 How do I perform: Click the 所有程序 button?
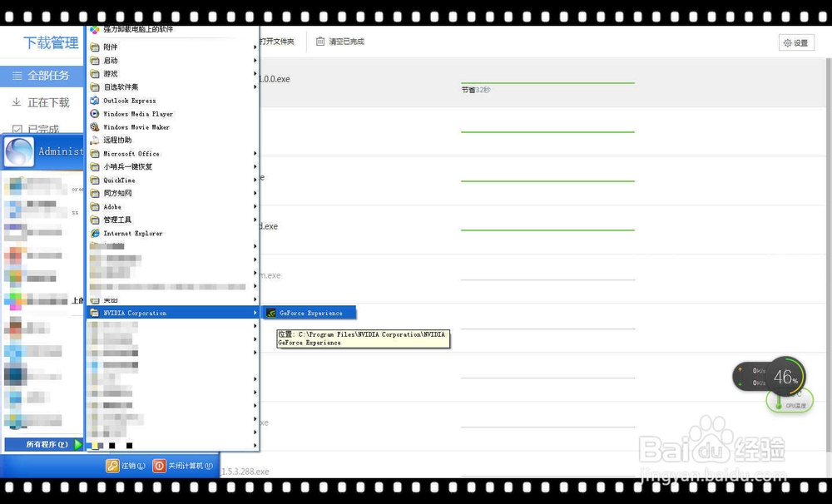coord(44,444)
